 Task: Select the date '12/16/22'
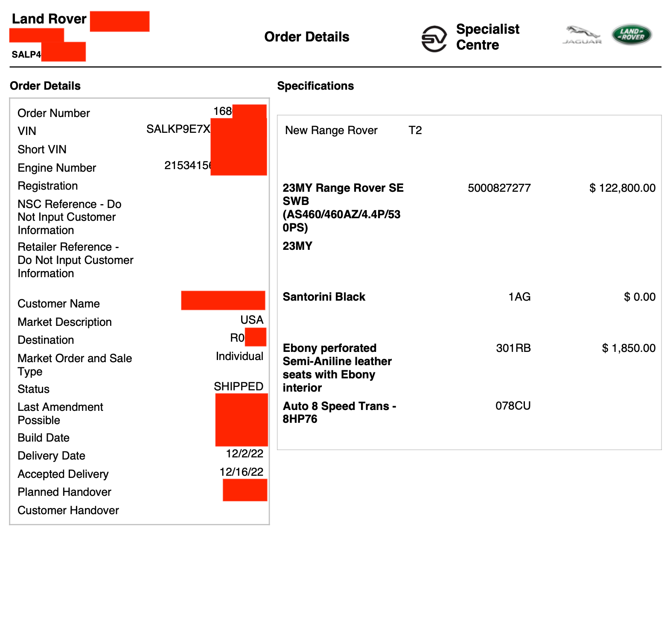[x=242, y=472]
